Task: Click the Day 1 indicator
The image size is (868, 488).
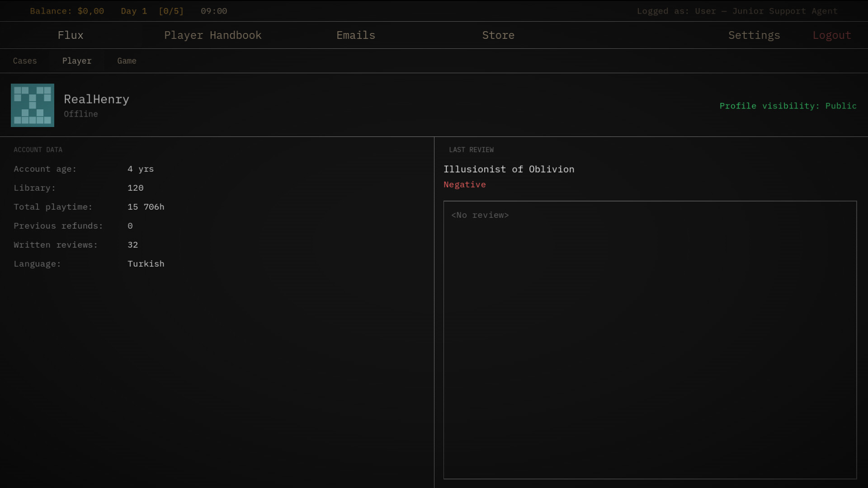Action: point(134,11)
